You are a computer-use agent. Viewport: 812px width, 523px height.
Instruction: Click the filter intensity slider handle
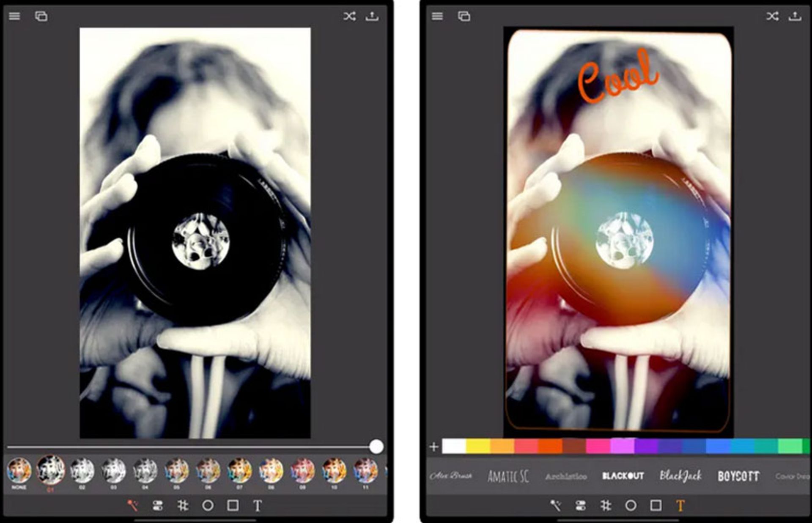376,446
